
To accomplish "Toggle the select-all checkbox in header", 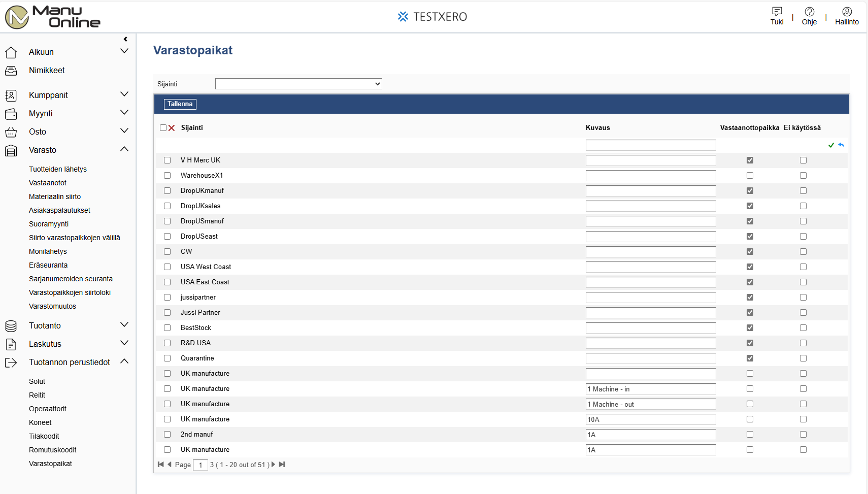I will (163, 128).
